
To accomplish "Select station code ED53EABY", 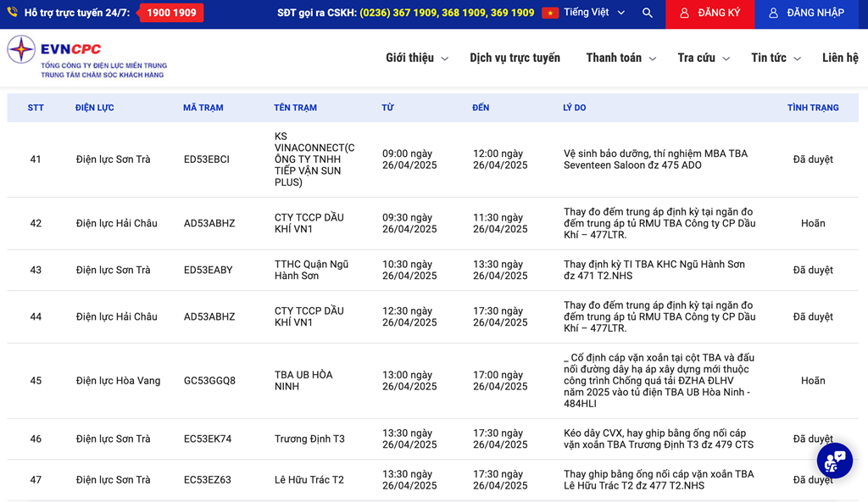I will 209,271.
